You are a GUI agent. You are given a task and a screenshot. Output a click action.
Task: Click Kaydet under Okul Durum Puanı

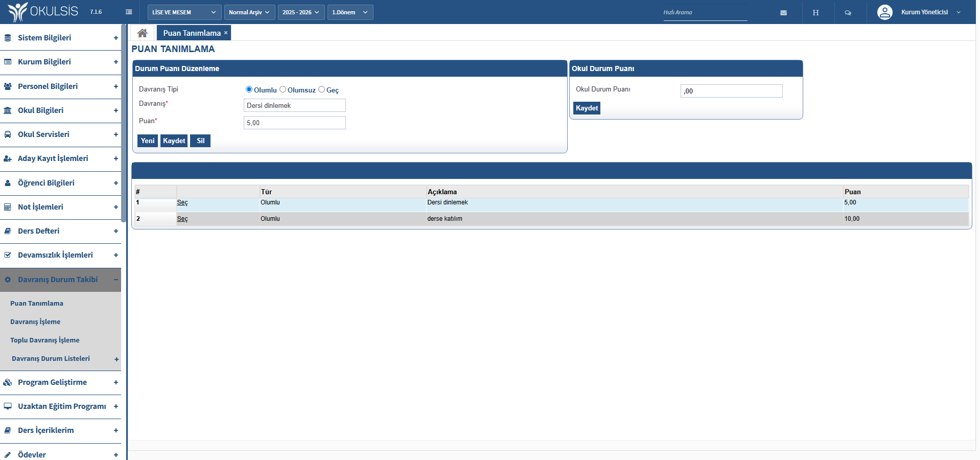[x=587, y=108]
